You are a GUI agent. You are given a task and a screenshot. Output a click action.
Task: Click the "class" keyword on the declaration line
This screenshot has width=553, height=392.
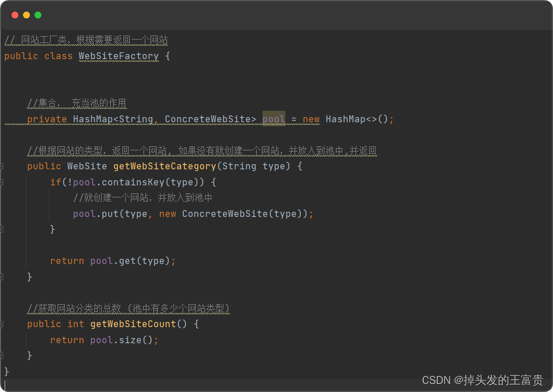58,56
